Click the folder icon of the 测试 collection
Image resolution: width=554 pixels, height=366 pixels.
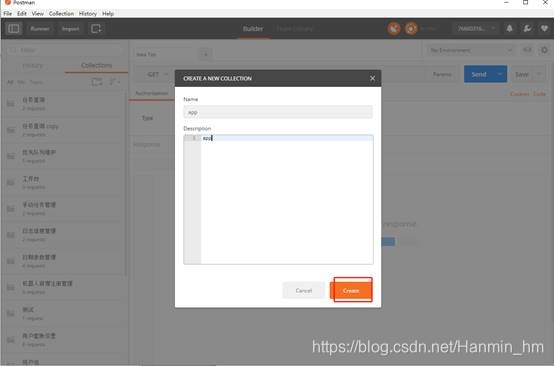[x=11, y=313]
